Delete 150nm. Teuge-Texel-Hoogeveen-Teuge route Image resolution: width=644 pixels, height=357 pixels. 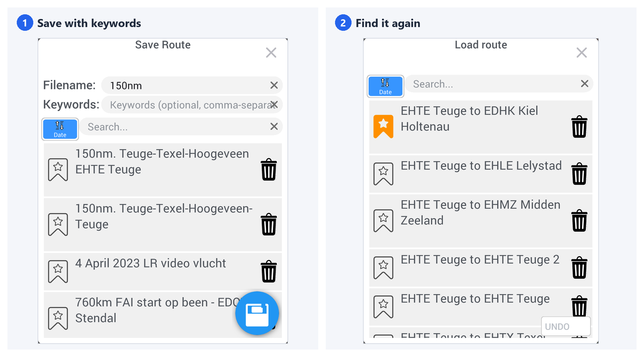pyautogui.click(x=269, y=224)
